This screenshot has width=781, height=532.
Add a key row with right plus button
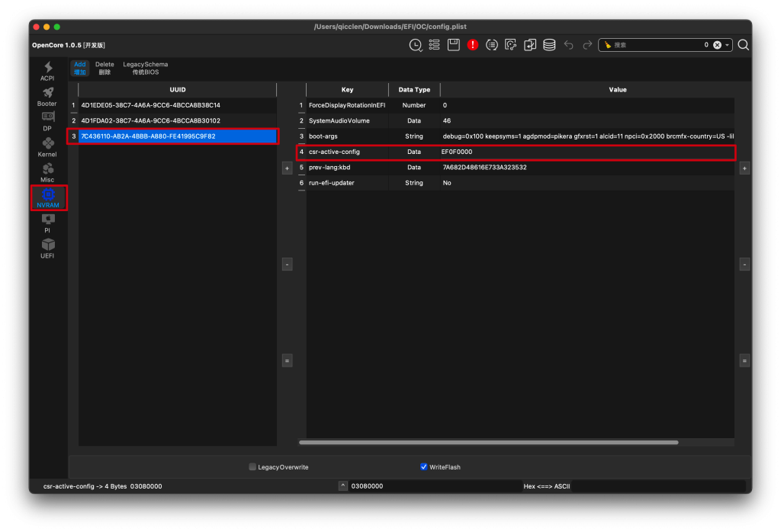click(744, 168)
